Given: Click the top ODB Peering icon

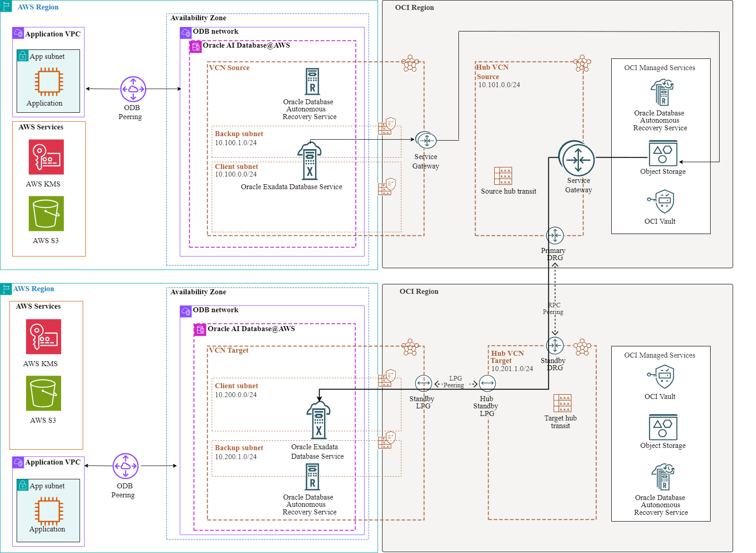Looking at the screenshot, I should point(133,89).
